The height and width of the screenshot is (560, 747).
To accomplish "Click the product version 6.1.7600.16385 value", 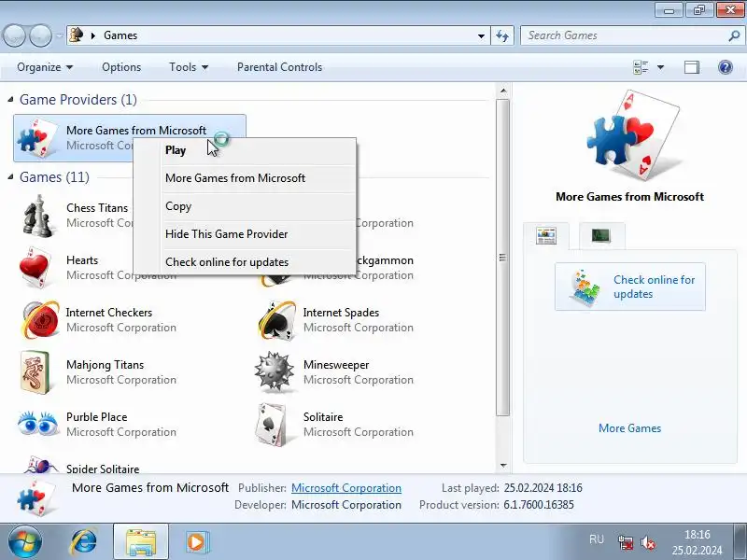I will click(539, 505).
